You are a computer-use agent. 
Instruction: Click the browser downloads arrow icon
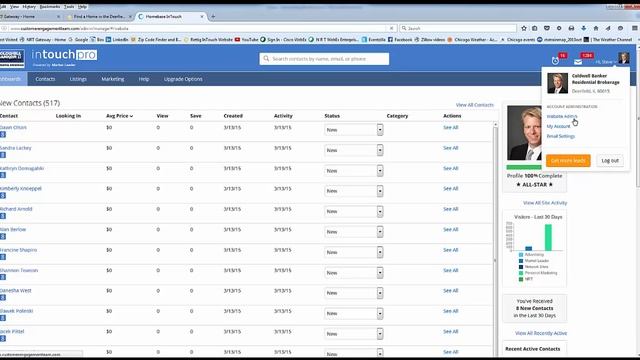pyautogui.click(x=584, y=28)
